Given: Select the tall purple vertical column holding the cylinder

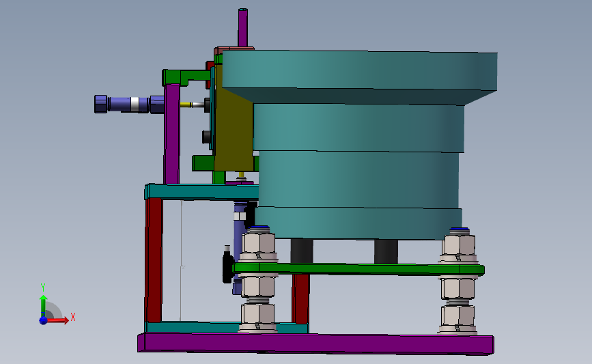Looking at the screenshot, I should (x=172, y=134).
